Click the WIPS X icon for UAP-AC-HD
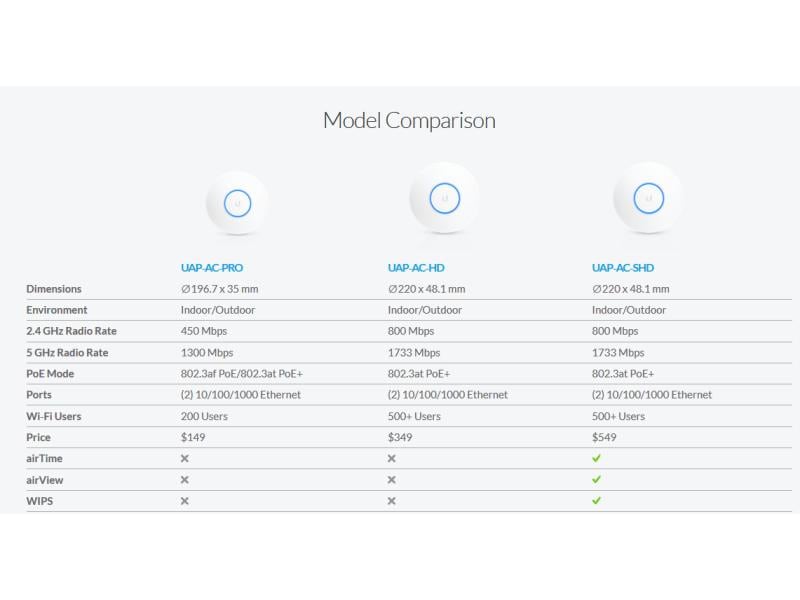This screenshot has height=600, width=800. [392, 501]
